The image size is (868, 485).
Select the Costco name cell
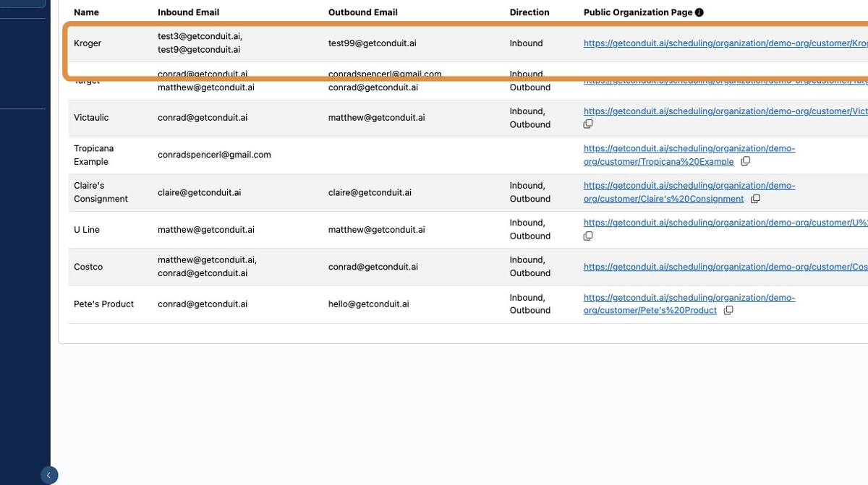coord(88,267)
